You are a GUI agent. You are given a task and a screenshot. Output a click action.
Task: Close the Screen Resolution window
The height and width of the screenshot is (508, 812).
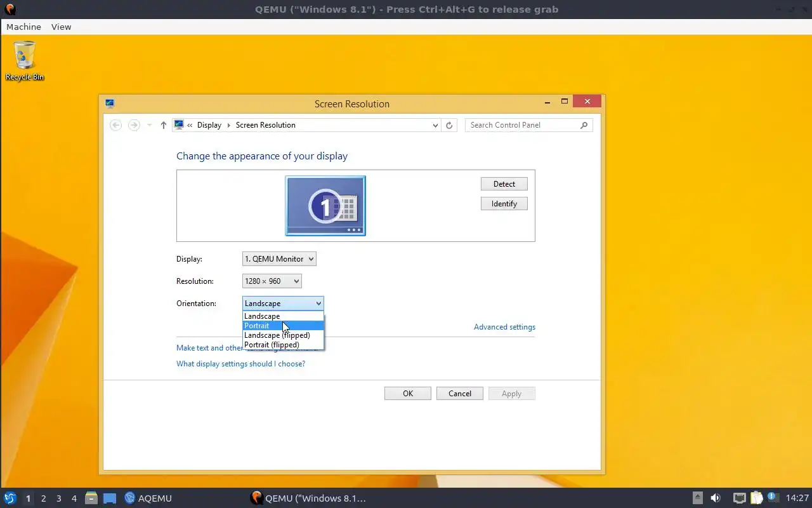click(587, 102)
